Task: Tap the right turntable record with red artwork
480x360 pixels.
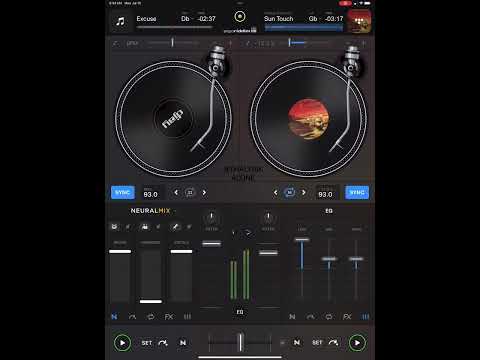Action: click(308, 119)
